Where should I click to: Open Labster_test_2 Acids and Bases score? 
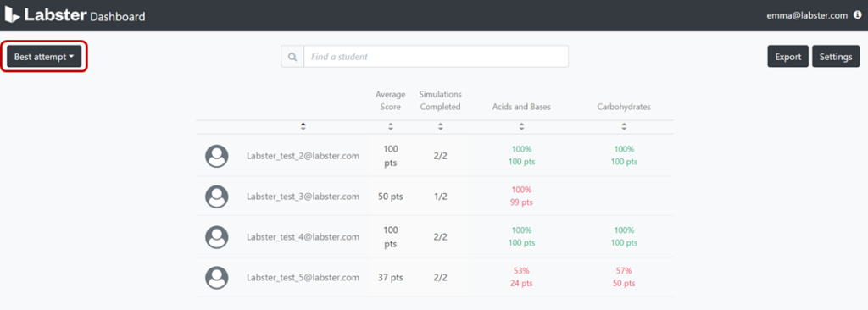tap(521, 156)
